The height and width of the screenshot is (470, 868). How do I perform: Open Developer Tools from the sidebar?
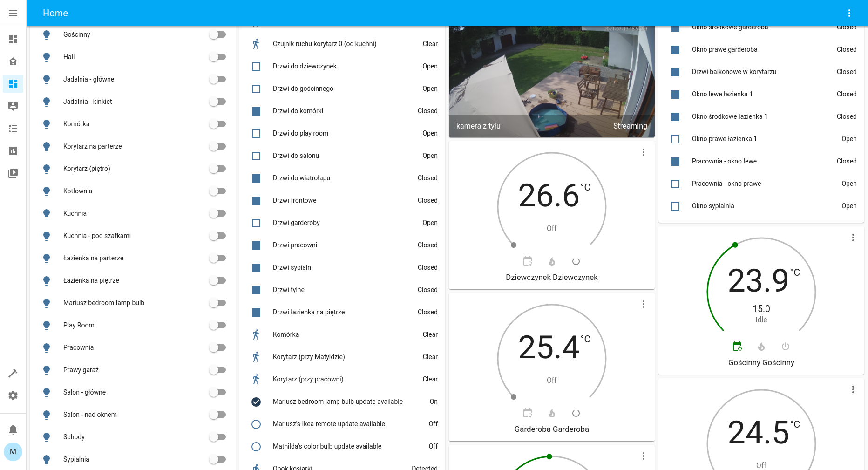(13, 373)
